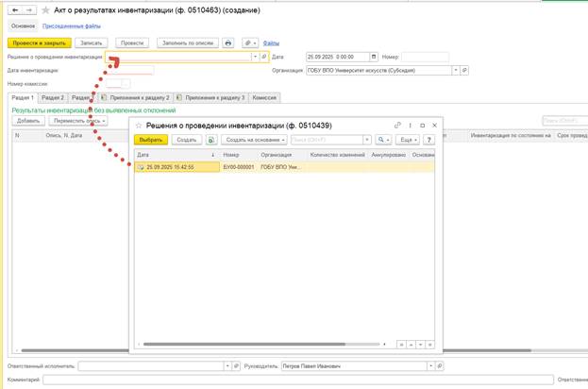588x389 pixels.
Task: Click the БУ00-000001 number cell
Action: point(239,167)
